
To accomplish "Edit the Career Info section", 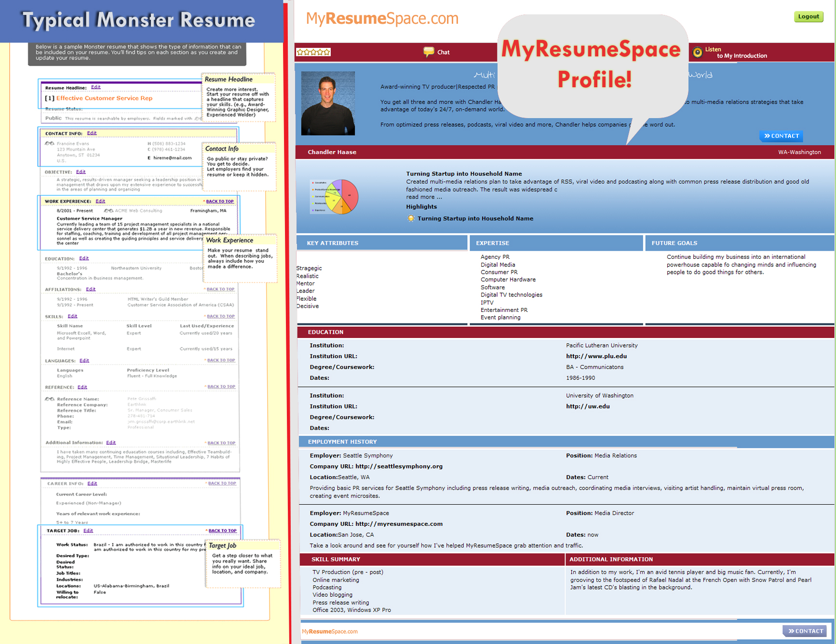I will click(x=92, y=483).
